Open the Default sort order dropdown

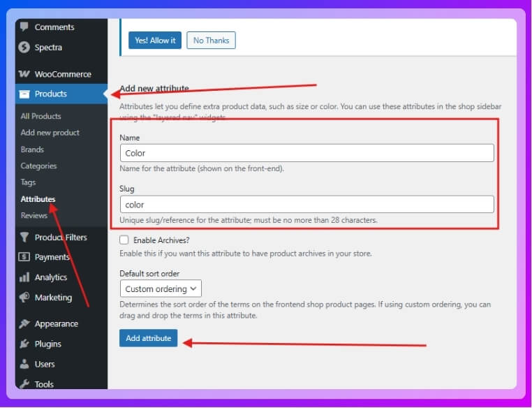pos(161,289)
